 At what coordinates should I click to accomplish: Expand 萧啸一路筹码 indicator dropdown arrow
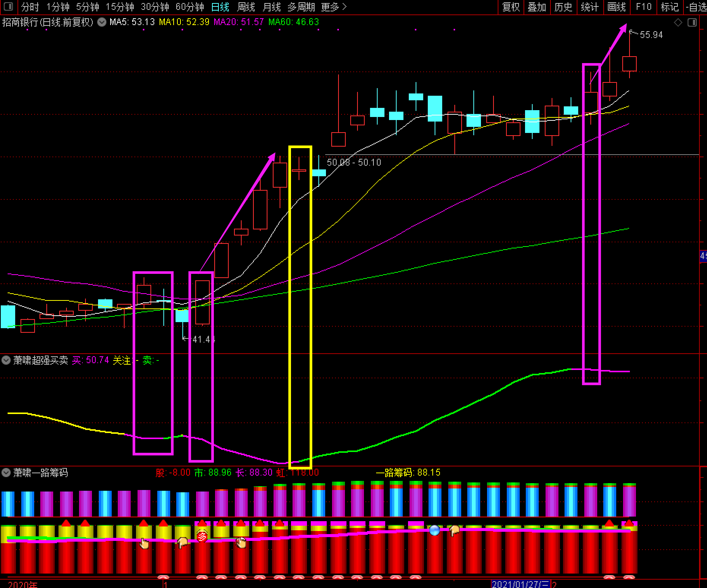point(6,473)
